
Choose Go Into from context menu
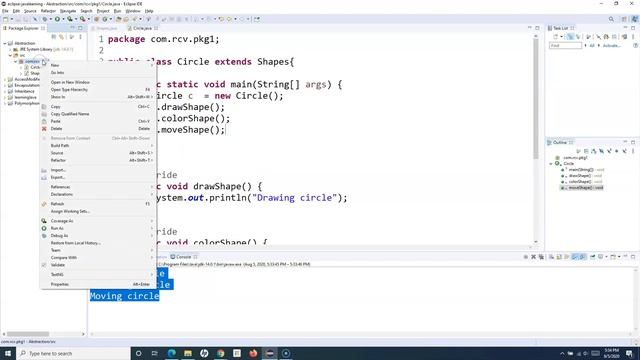(98, 73)
